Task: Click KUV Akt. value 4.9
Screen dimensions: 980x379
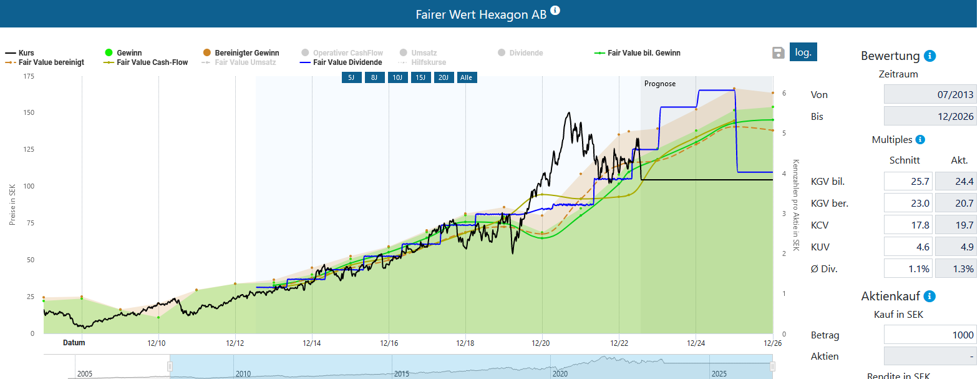Action: tap(956, 247)
